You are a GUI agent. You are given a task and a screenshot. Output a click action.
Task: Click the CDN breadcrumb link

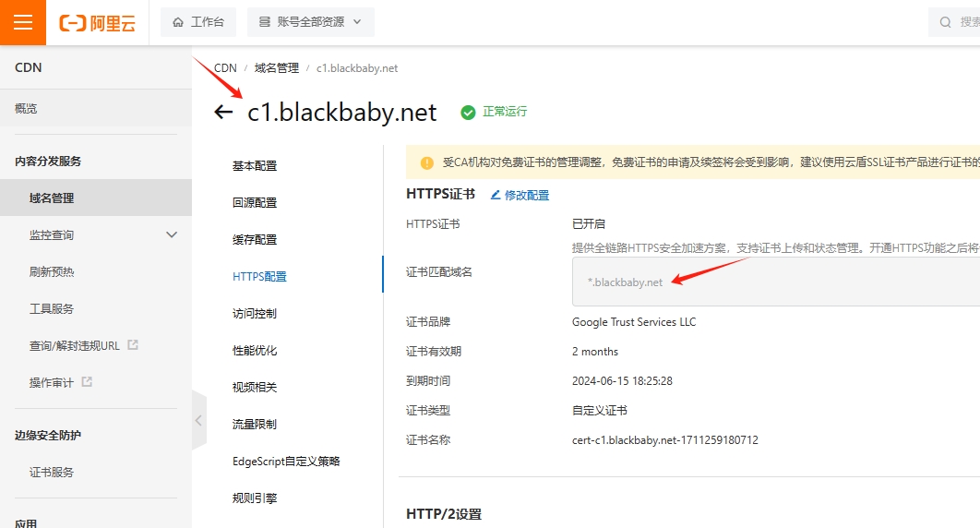pos(225,68)
